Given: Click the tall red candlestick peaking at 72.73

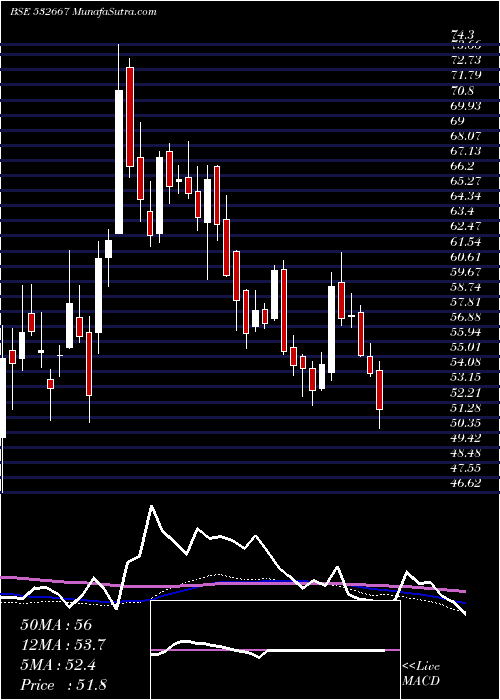Looking at the screenshot, I should point(130,117).
